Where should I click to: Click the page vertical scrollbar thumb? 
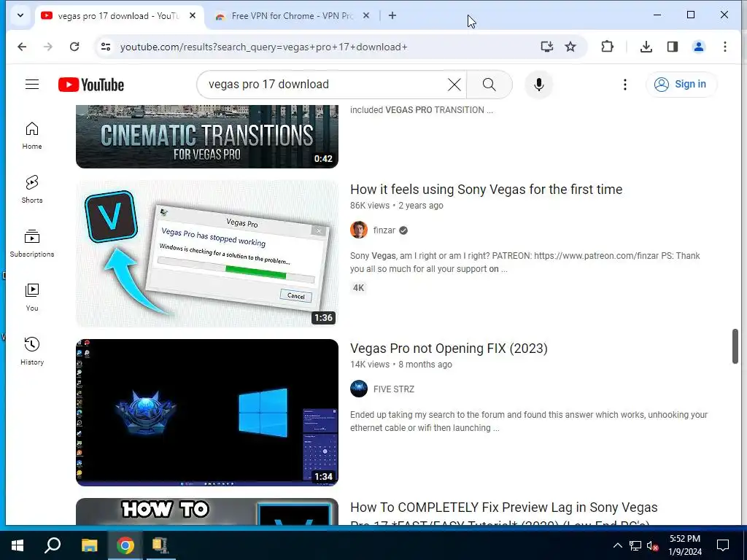coord(735,346)
